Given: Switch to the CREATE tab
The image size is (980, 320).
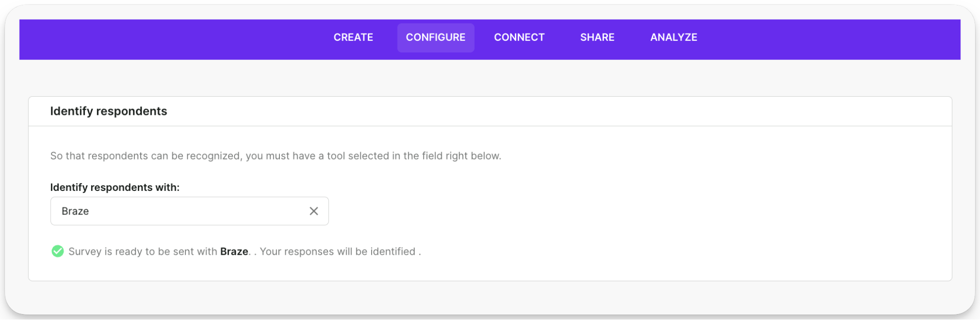Looking at the screenshot, I should tap(353, 37).
